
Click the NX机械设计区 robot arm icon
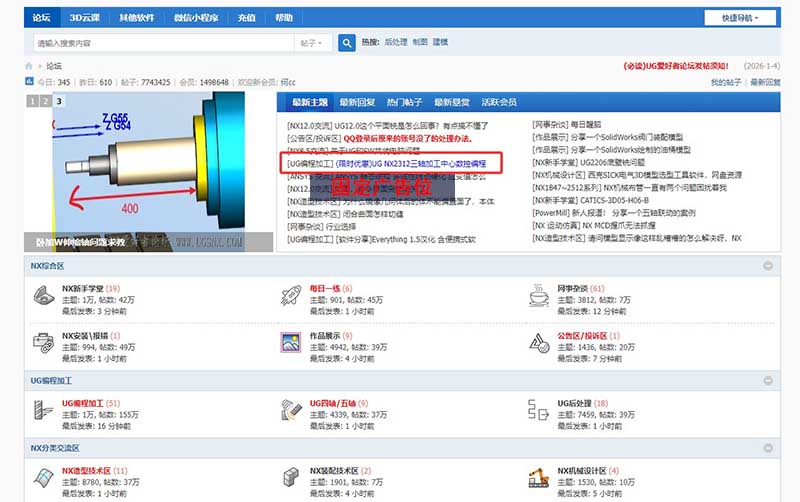click(541, 477)
